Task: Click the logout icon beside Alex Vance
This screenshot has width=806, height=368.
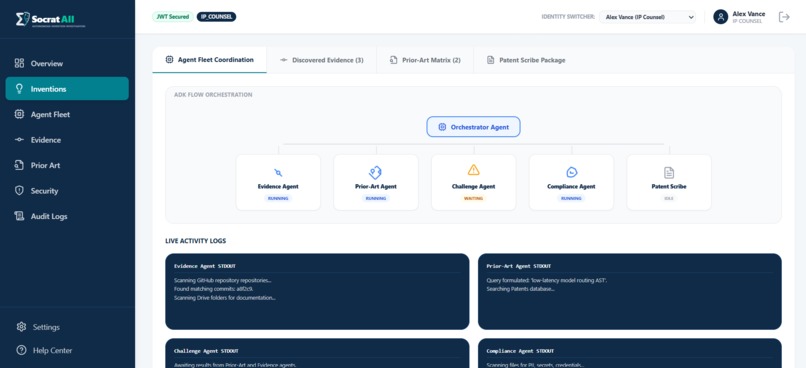Action: coord(784,17)
